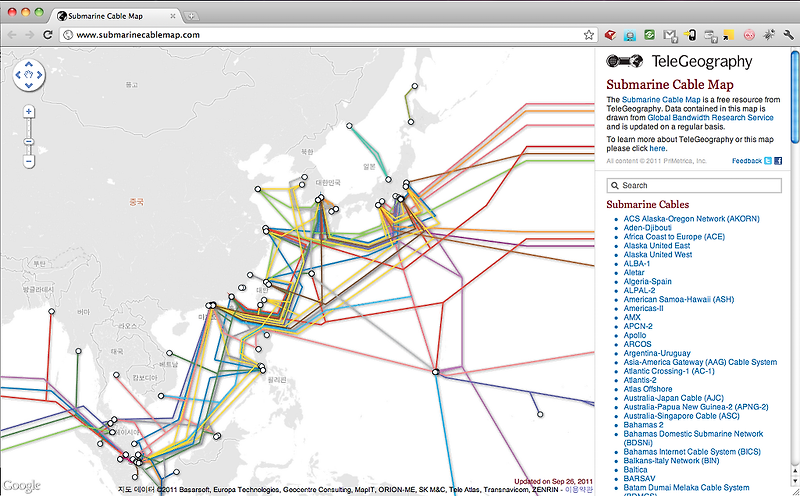Click the send-to-phone extension icon
This screenshot has height=496, width=800.
click(690, 35)
